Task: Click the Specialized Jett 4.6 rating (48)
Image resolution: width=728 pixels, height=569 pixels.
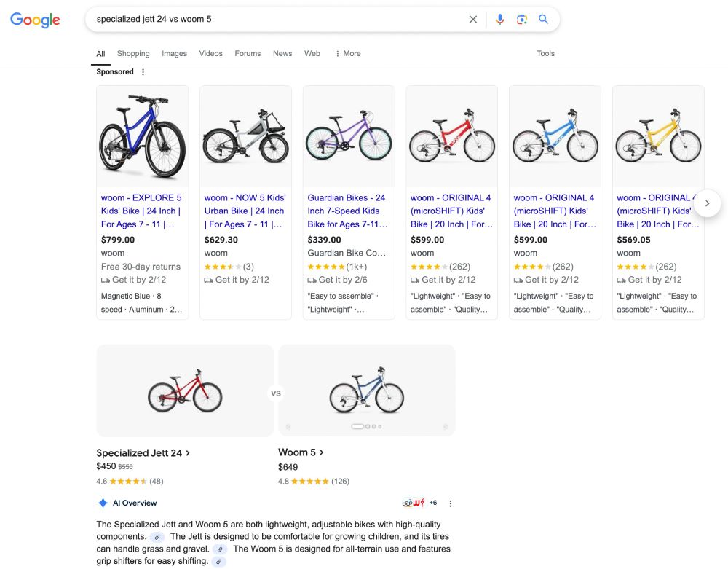Action: click(x=130, y=482)
